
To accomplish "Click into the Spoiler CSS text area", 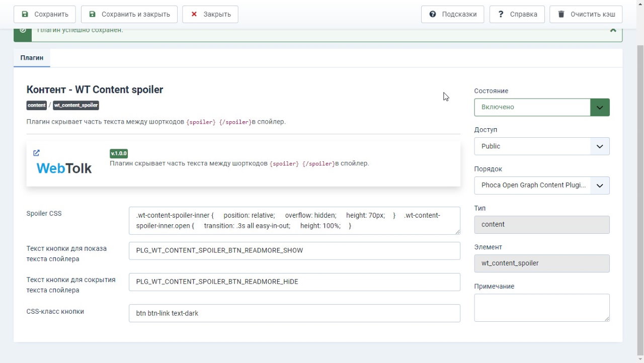I will tap(294, 221).
